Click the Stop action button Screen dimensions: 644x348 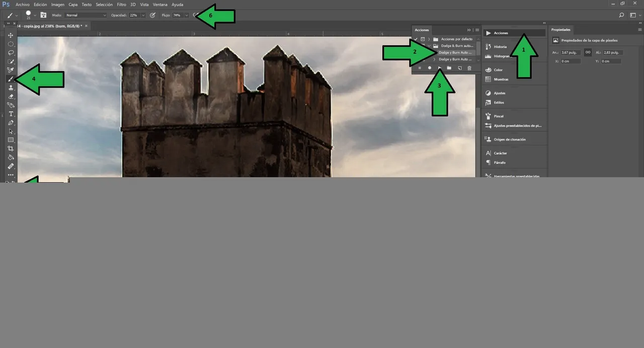[420, 68]
